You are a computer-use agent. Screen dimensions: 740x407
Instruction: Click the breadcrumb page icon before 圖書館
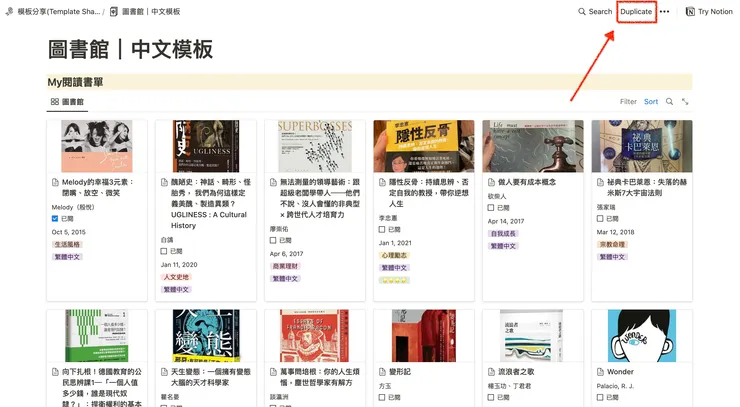click(x=114, y=12)
